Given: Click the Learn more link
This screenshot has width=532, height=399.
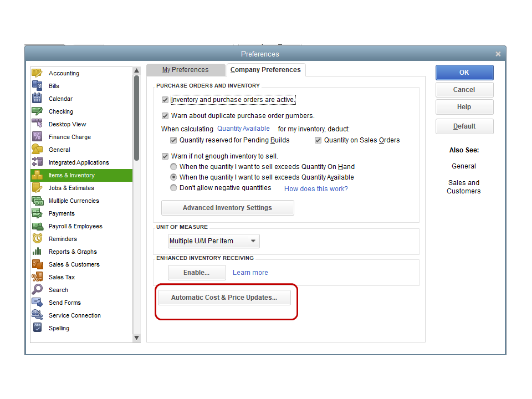Looking at the screenshot, I should coord(250,273).
